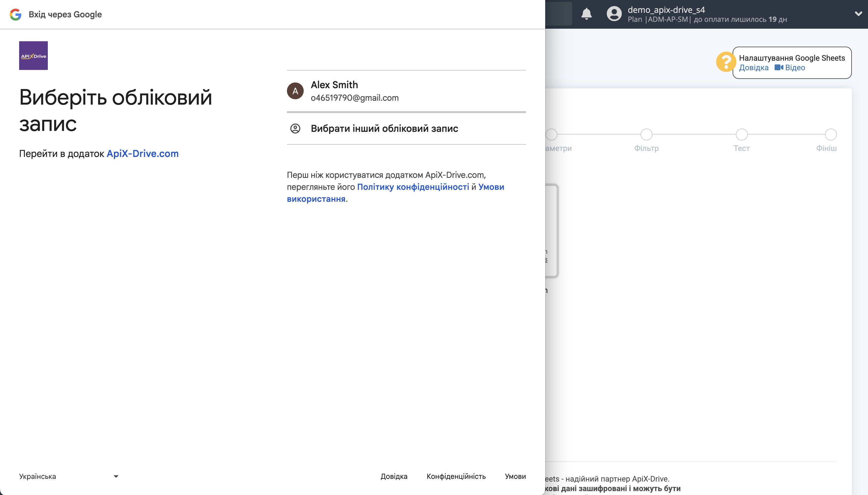Open the Політику конфіденційності link

click(413, 187)
